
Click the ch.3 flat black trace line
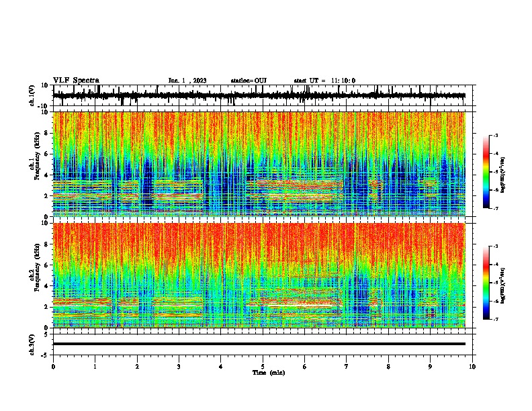click(259, 344)
